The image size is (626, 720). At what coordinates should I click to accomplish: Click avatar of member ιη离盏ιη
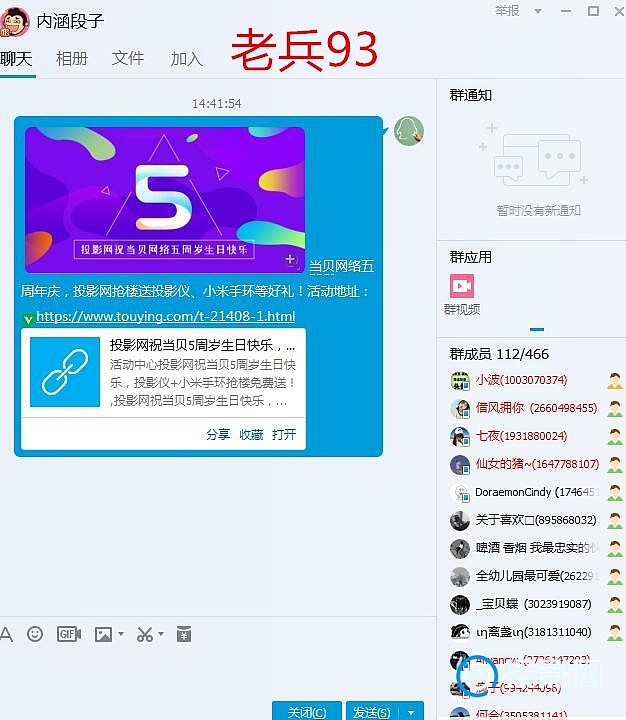point(459,632)
